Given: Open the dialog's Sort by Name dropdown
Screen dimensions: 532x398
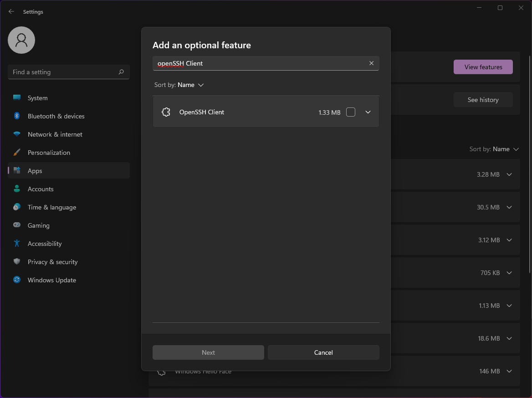Looking at the screenshot, I should (179, 85).
